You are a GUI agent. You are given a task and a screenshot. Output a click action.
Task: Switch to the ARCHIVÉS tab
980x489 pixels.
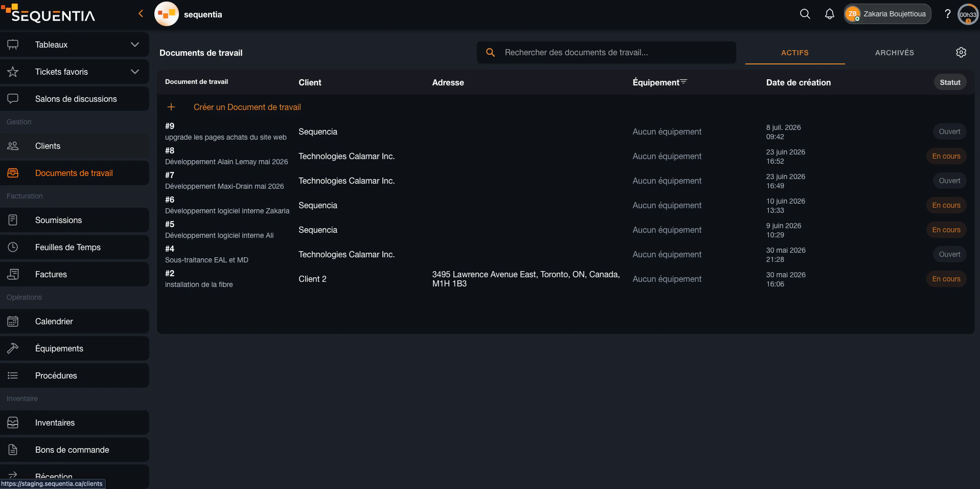point(894,53)
